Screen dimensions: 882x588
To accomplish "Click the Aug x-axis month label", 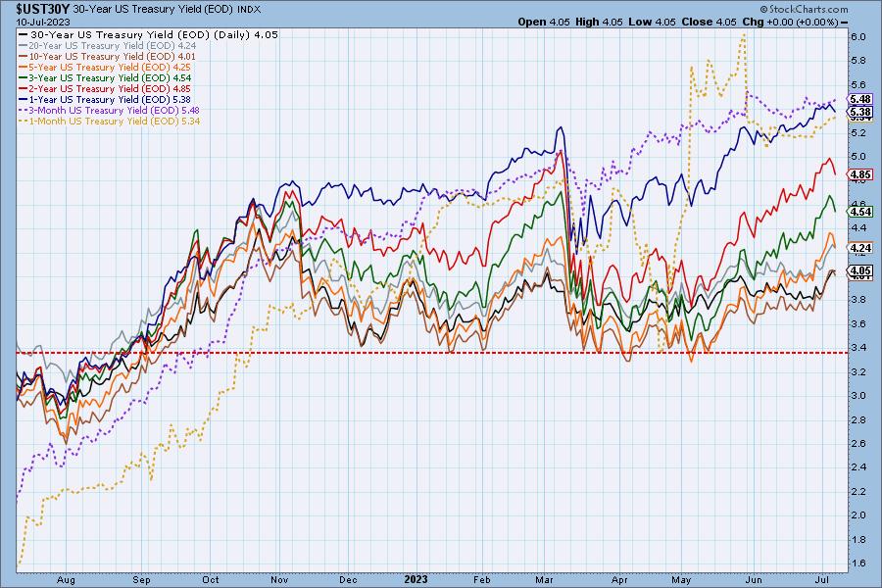I will 66,580.
